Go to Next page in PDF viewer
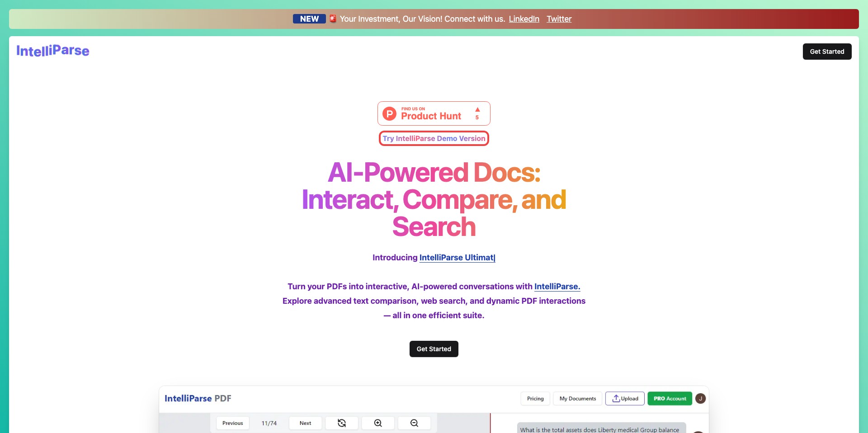The image size is (868, 433). pos(306,423)
